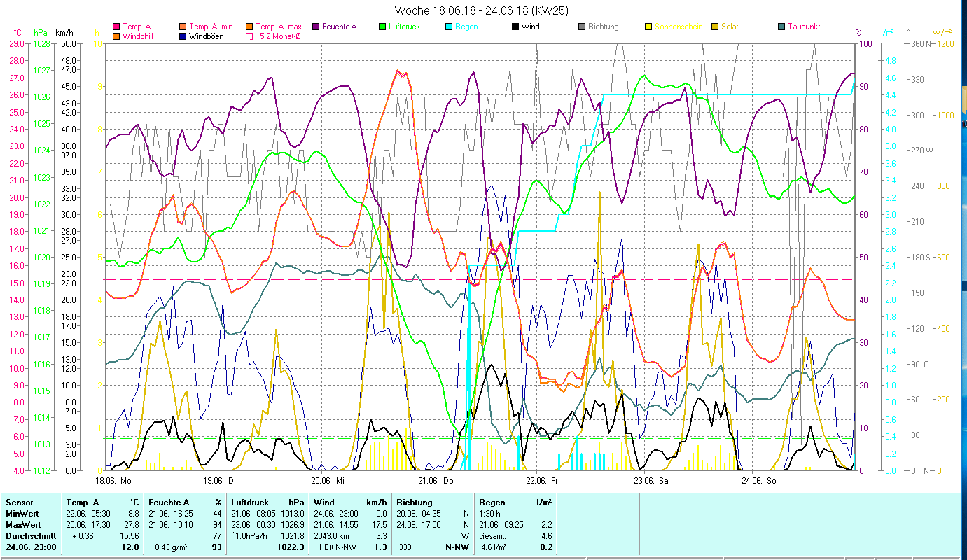Click the 'Regen' table column header
Viewport: 967px width, 560px height.
pyautogui.click(x=492, y=503)
